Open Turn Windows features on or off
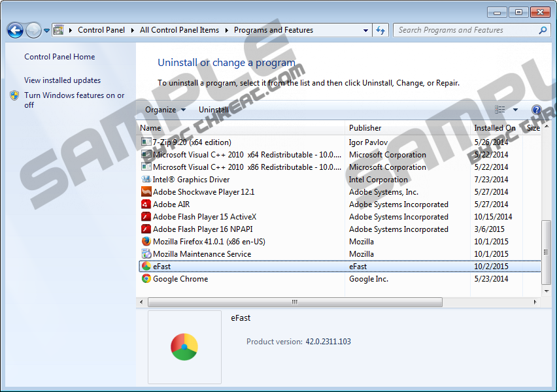557x392 pixels. [75, 100]
